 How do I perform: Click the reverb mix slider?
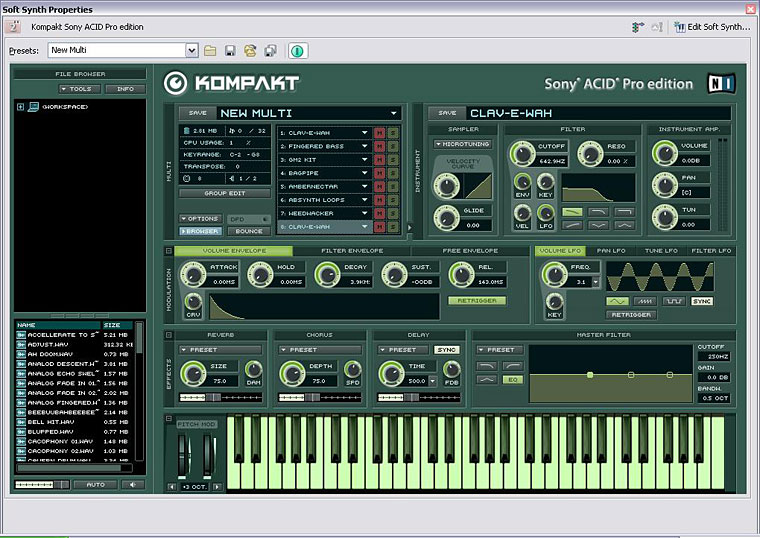pos(221,397)
